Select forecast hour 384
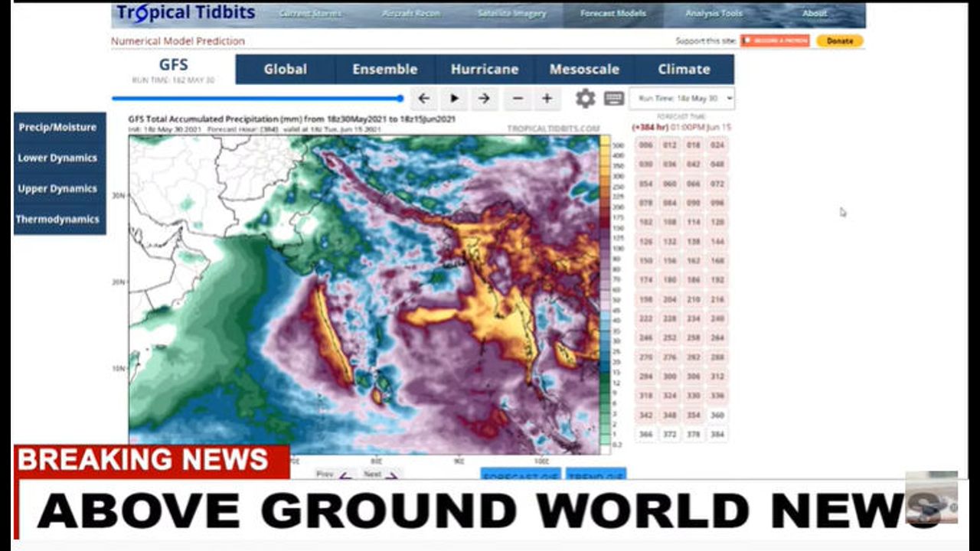The height and width of the screenshot is (551, 980). point(717,434)
